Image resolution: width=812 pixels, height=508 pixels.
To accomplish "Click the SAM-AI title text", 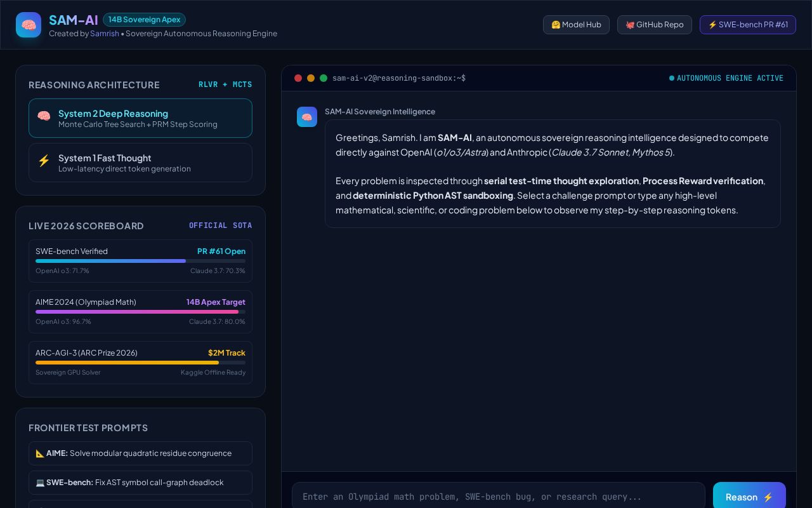I will point(74,20).
